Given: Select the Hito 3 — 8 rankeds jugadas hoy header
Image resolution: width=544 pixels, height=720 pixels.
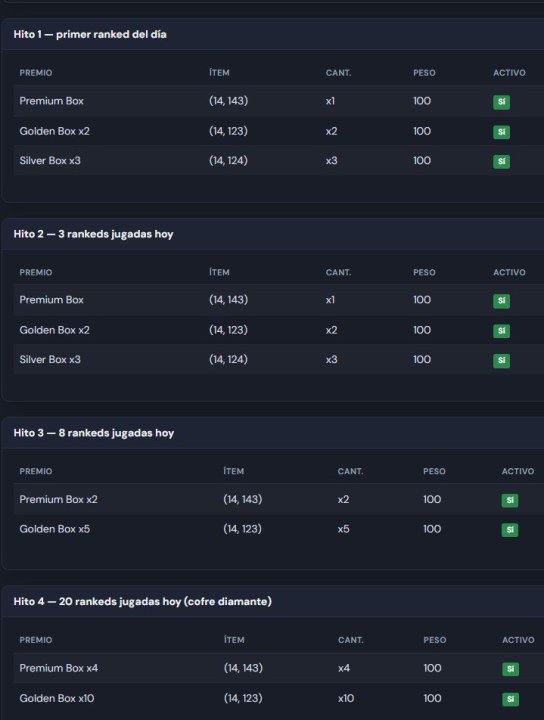Looking at the screenshot, I should pyautogui.click(x=94, y=433).
